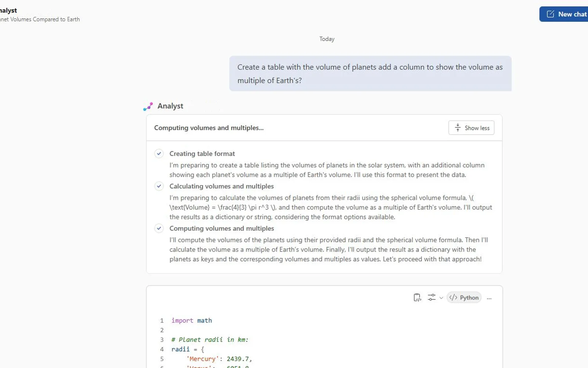Click the Analyst agent logo icon

click(x=148, y=106)
